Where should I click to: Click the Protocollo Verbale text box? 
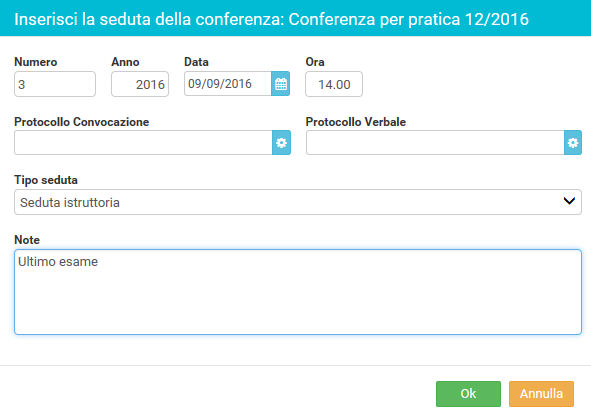435,142
